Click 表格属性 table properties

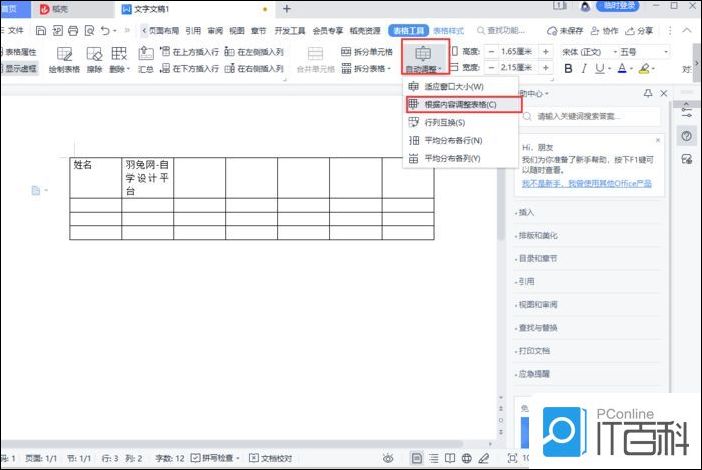(x=18, y=52)
